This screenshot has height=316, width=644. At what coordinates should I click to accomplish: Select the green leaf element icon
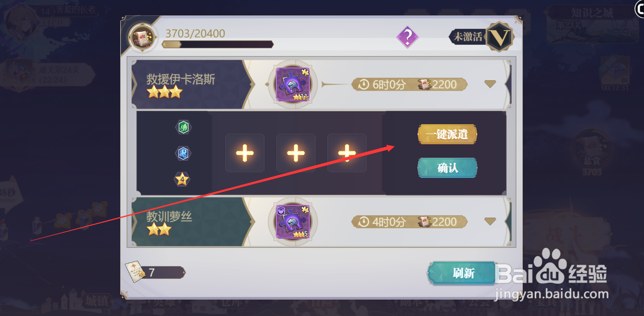click(183, 127)
